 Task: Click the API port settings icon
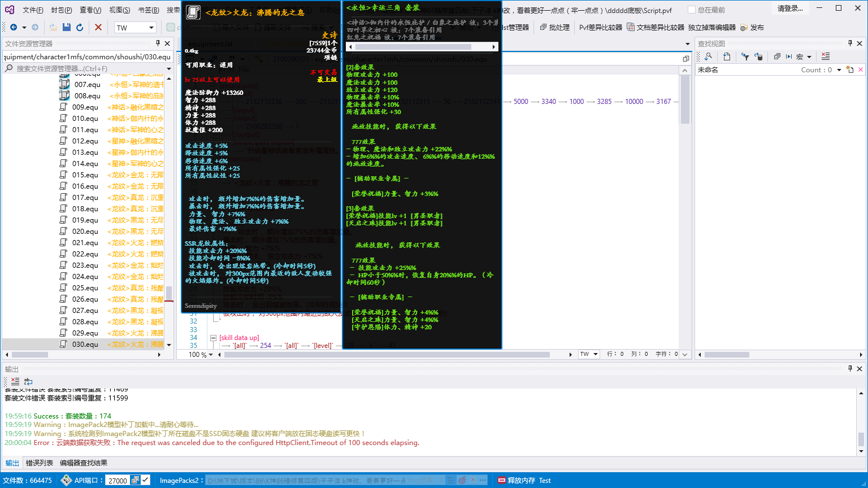coord(135,480)
